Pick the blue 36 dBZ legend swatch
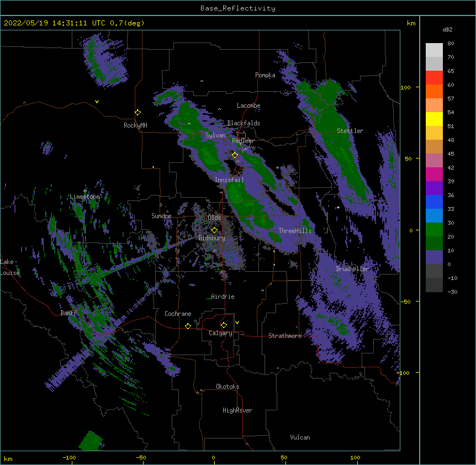The height and width of the screenshot is (465, 476). click(434, 202)
